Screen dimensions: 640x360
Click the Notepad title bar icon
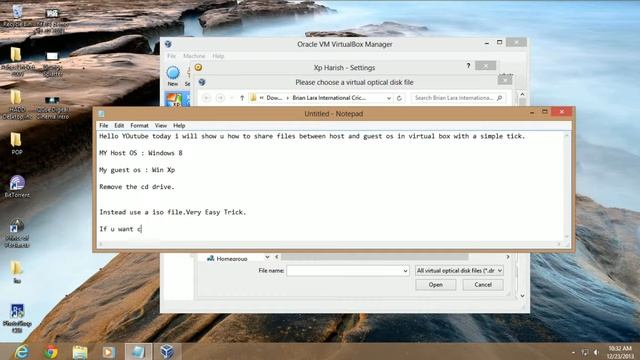coord(101,114)
